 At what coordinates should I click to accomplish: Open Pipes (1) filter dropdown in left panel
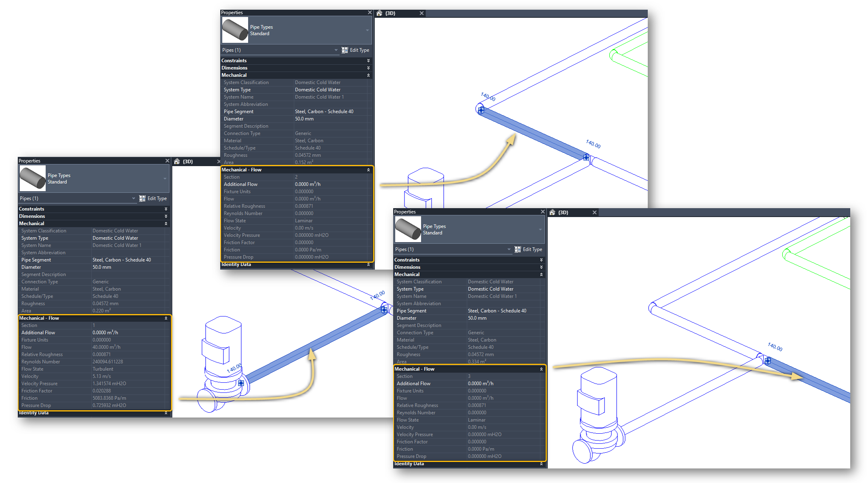point(133,198)
